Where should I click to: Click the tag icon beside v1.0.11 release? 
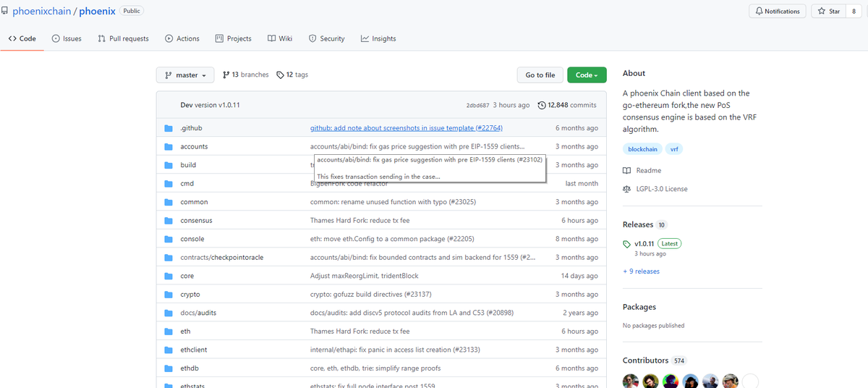(627, 244)
